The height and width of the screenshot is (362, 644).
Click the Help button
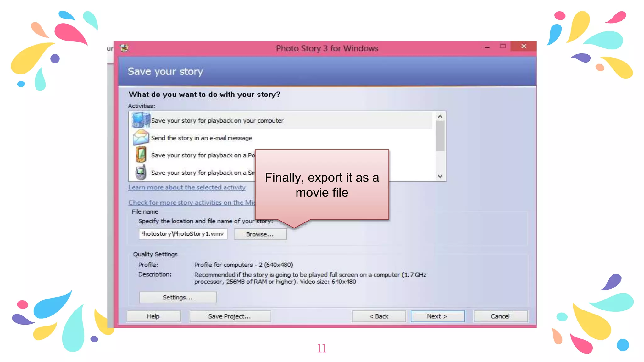click(153, 316)
